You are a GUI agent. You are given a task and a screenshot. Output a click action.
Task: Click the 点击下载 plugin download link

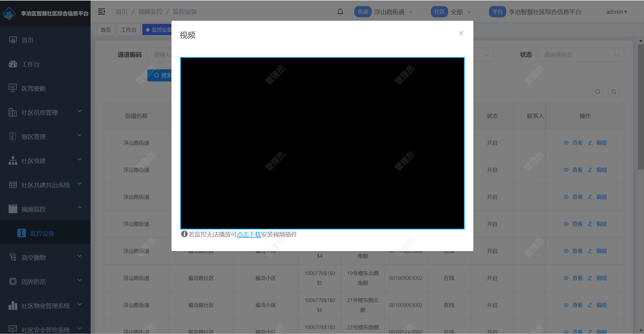pyautogui.click(x=249, y=234)
